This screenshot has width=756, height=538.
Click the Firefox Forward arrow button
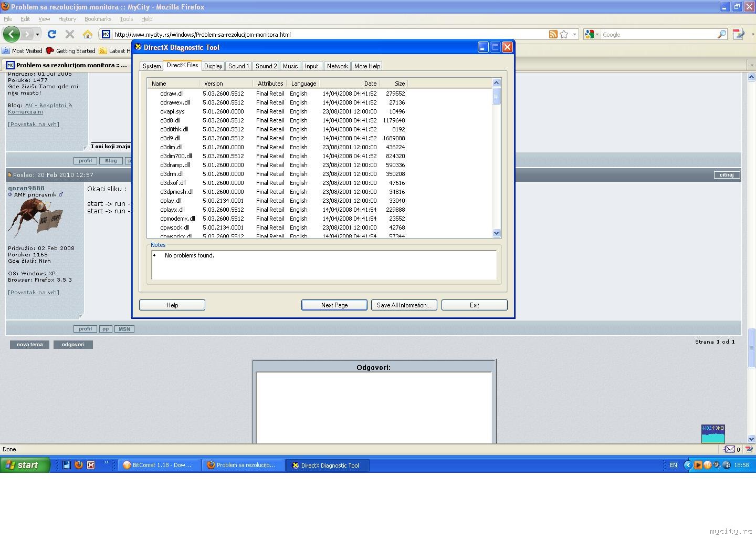[x=27, y=34]
